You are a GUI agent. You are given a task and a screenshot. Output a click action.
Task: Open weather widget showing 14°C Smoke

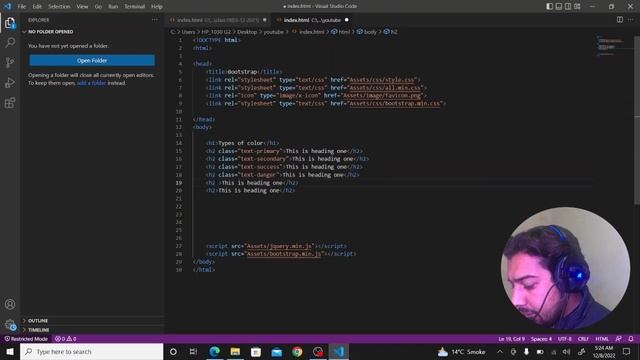pos(462,351)
